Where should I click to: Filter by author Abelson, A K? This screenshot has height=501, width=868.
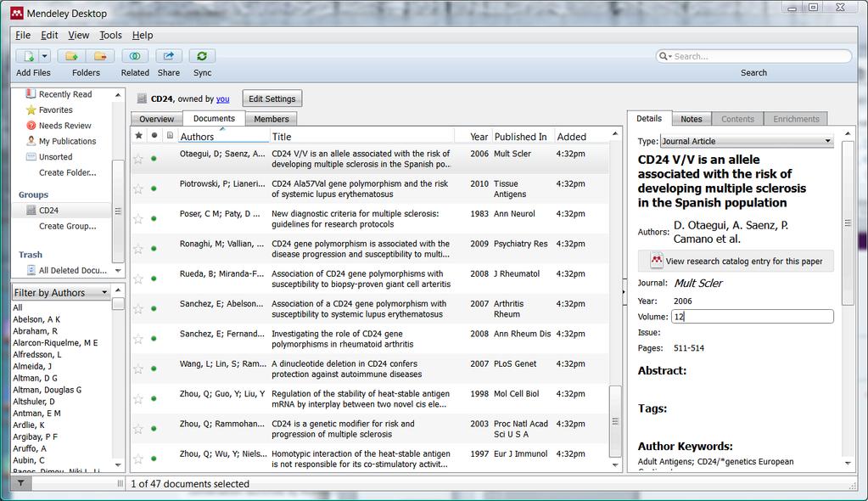pos(36,319)
